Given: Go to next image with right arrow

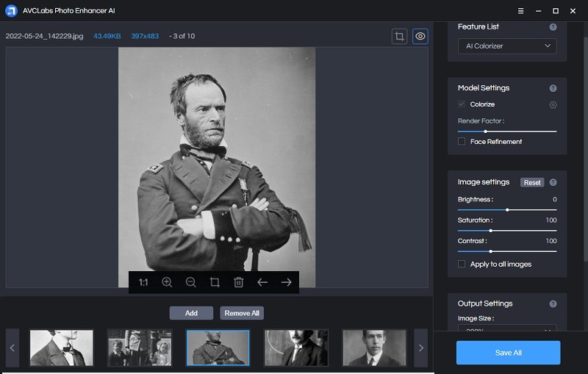Looking at the screenshot, I should click(x=287, y=282).
